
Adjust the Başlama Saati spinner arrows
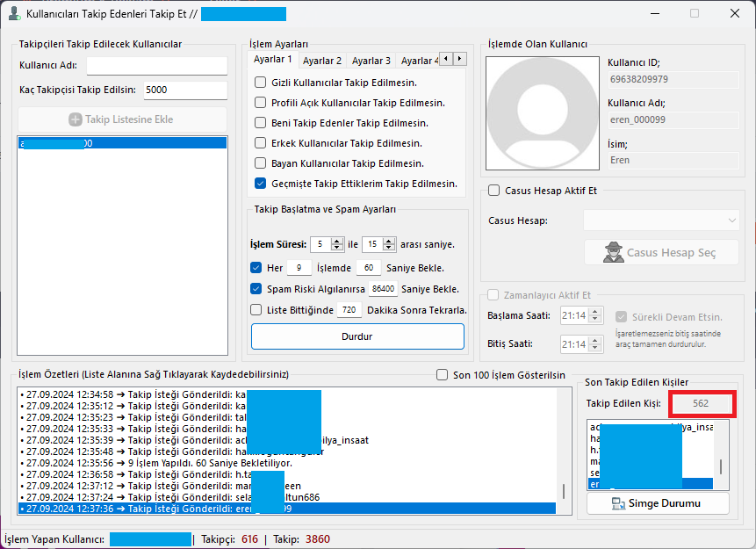[x=595, y=315]
